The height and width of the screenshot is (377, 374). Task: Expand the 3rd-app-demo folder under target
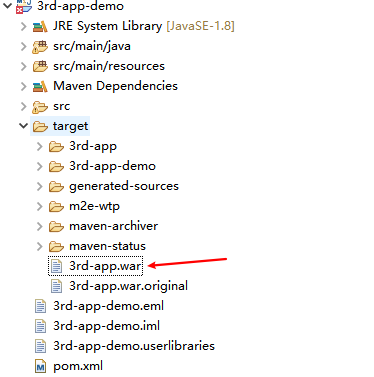40,166
